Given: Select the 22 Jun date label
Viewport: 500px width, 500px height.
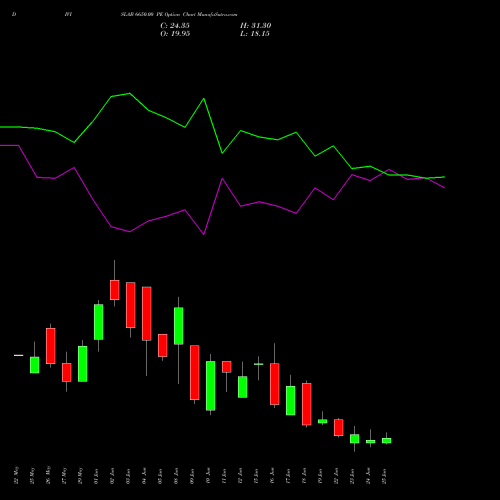Looking at the screenshot, I should 336,476.
